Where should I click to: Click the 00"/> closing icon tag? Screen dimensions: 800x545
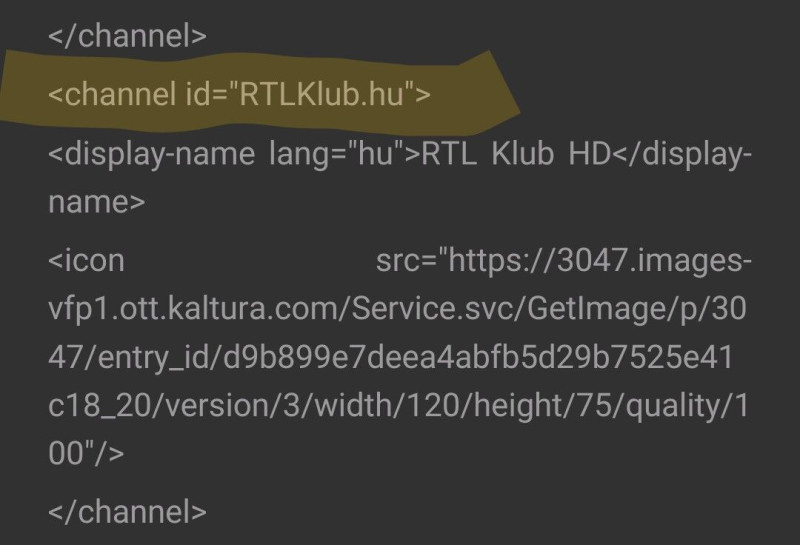point(86,453)
